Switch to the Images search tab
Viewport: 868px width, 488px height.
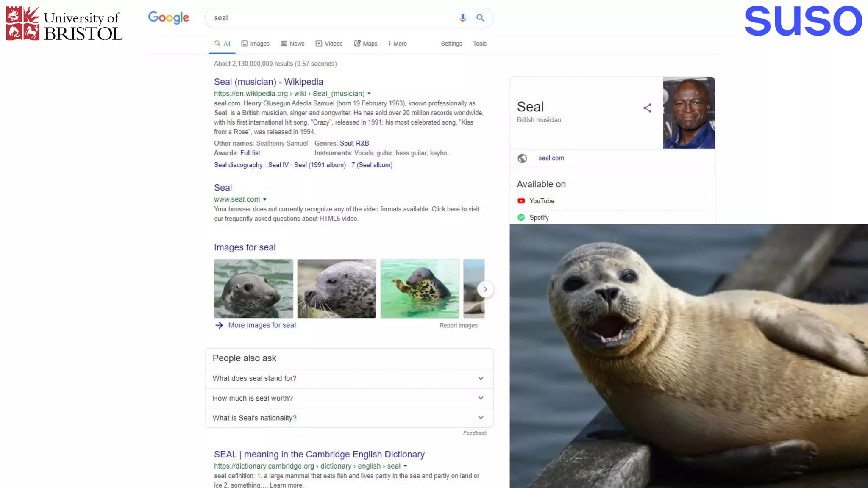tap(255, 44)
